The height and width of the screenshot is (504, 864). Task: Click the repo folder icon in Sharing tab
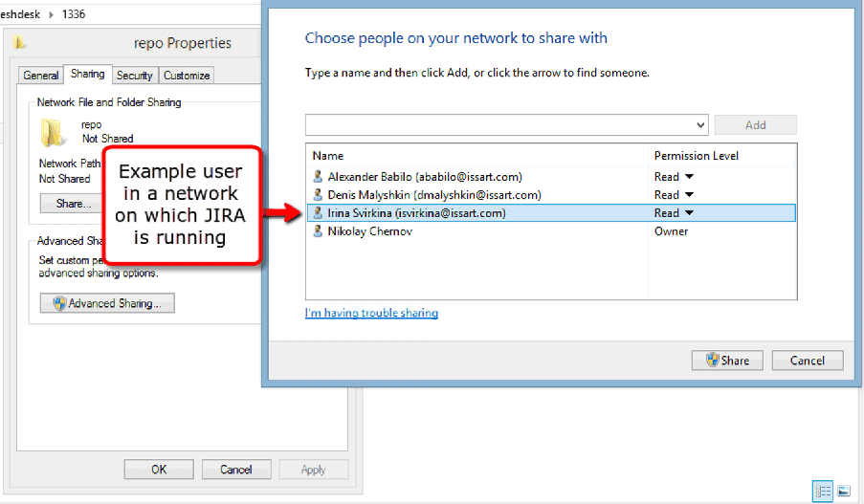pos(53,131)
